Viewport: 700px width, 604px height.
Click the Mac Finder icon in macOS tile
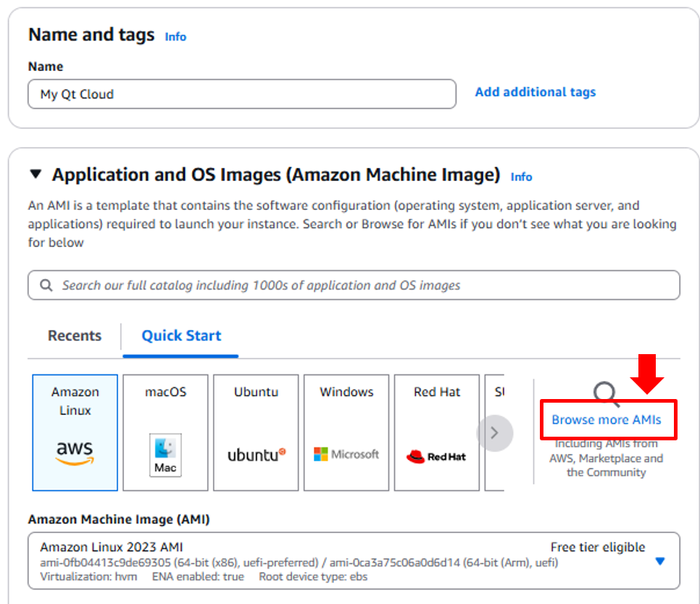click(165, 455)
